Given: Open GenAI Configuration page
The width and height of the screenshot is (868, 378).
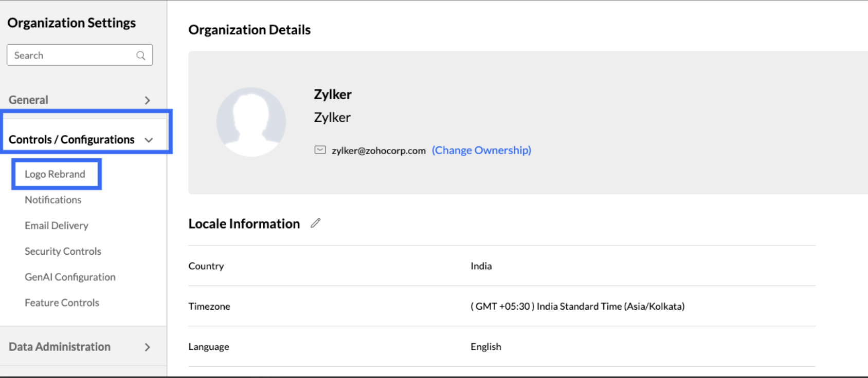Looking at the screenshot, I should (x=70, y=277).
